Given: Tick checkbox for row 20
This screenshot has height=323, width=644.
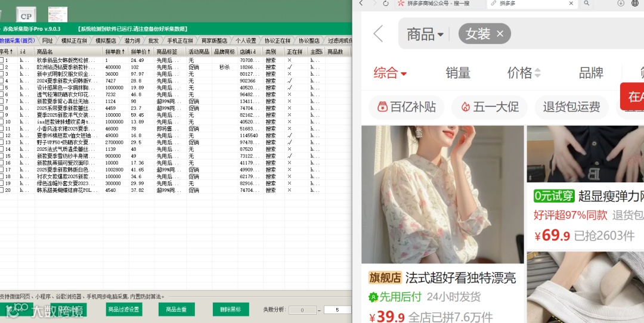Looking at the screenshot, I should pyautogui.click(x=1, y=190).
